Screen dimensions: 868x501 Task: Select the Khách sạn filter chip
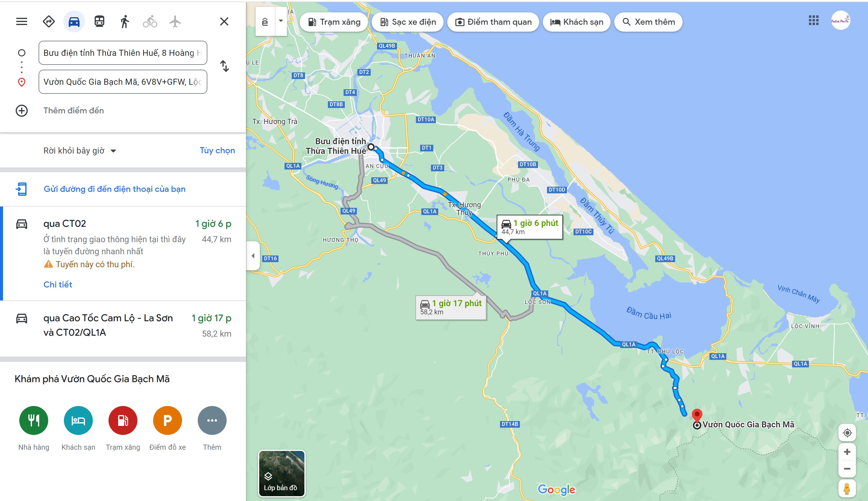[577, 22]
